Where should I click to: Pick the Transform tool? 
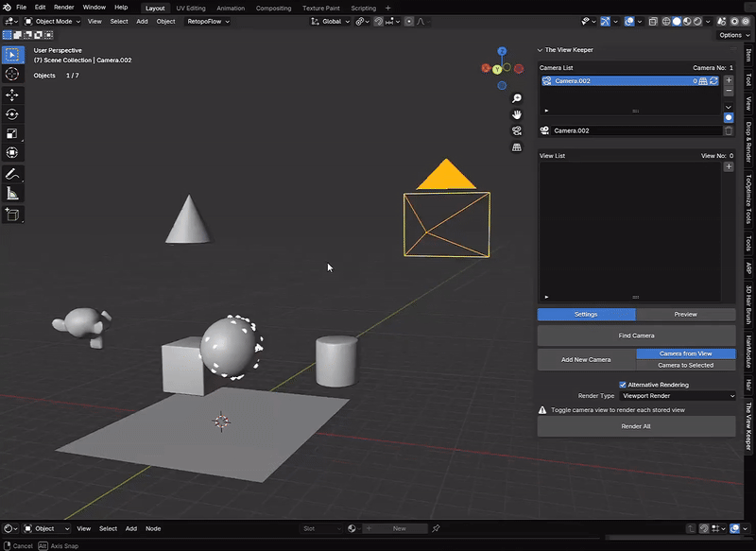click(x=12, y=153)
